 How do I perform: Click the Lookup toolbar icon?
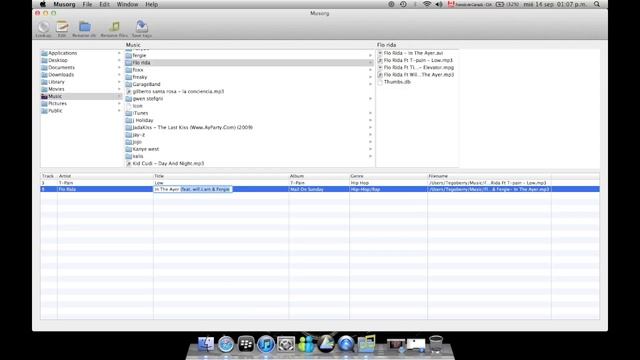43,27
